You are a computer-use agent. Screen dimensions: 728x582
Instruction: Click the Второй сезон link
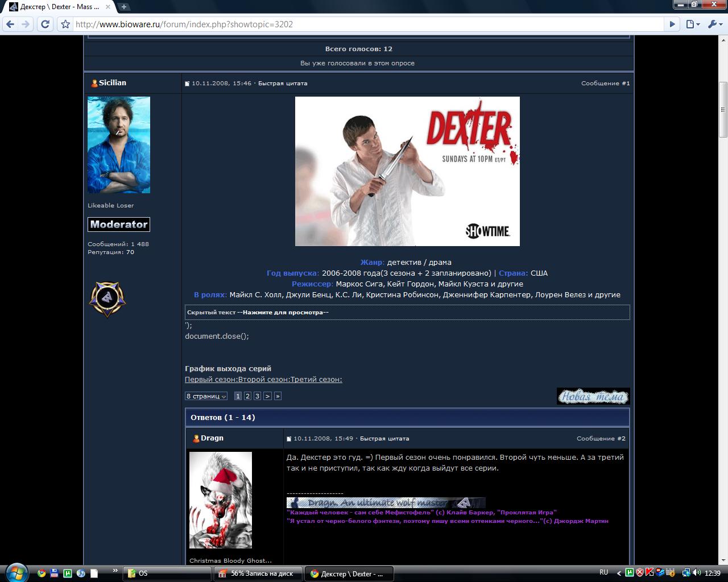tap(264, 380)
